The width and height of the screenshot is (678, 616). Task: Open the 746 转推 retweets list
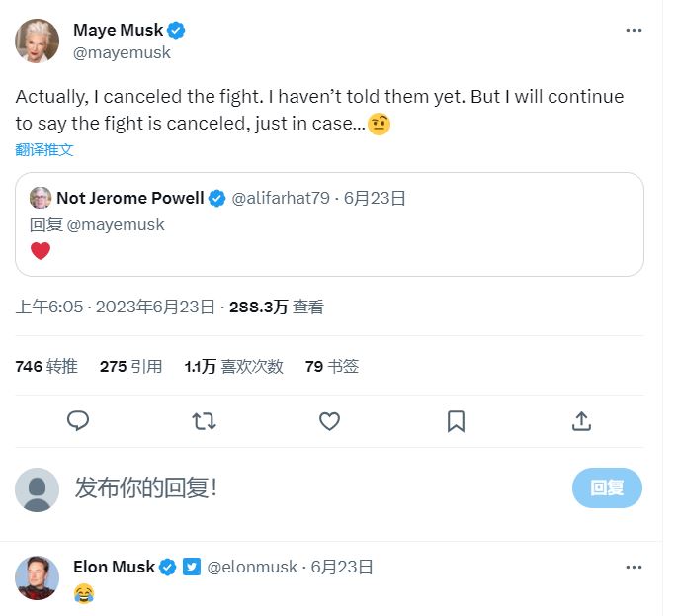pyautogui.click(x=46, y=367)
